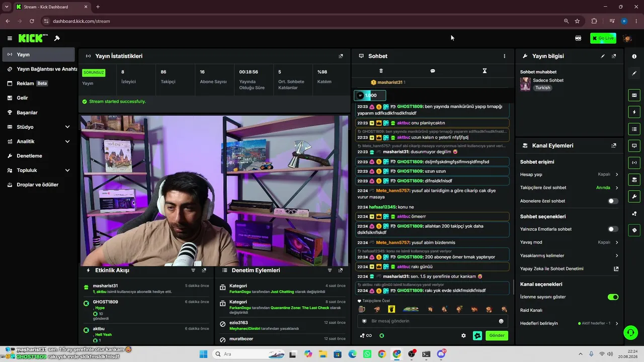The image size is (644, 362).
Task: Click the teal badge button beside Gönder
Action: tap(477, 335)
